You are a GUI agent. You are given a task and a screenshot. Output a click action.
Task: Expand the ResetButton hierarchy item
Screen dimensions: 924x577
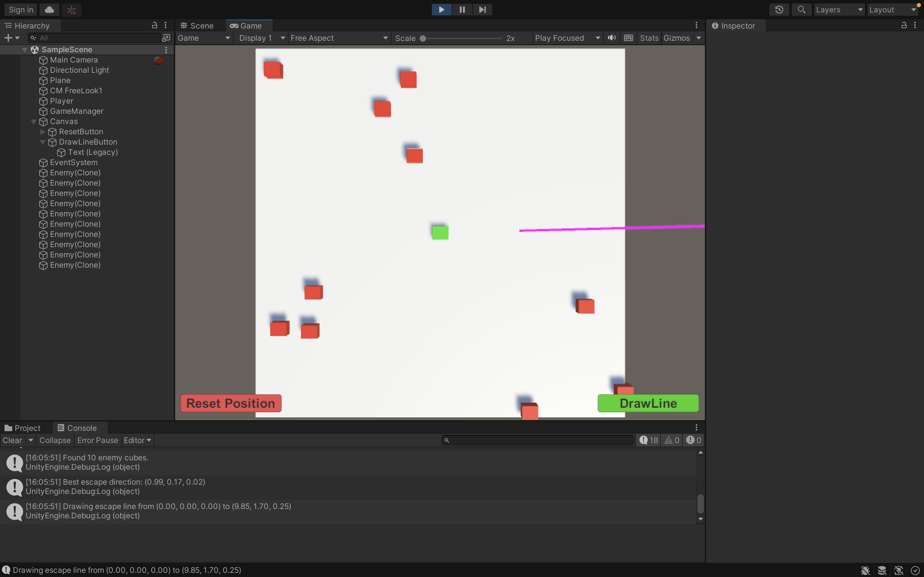(x=43, y=132)
